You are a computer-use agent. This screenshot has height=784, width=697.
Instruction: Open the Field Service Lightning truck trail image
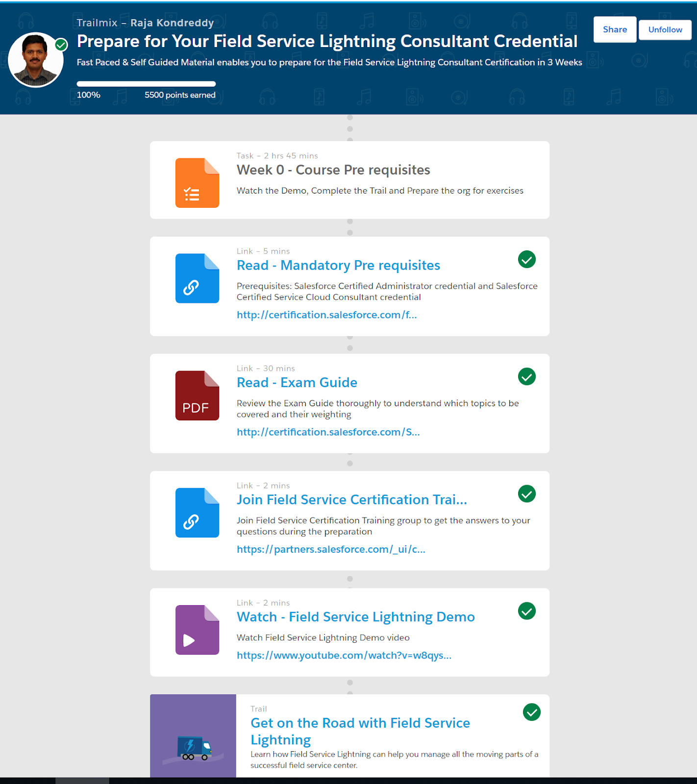pos(193,735)
